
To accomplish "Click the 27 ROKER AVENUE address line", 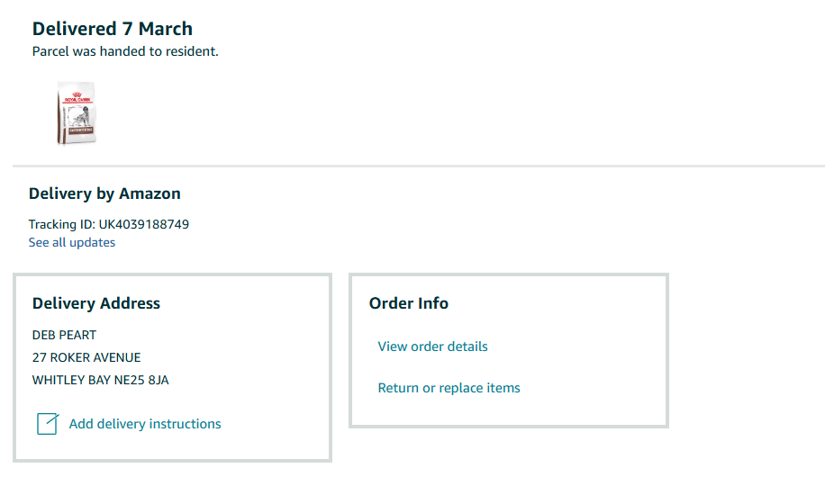I will 86,357.
